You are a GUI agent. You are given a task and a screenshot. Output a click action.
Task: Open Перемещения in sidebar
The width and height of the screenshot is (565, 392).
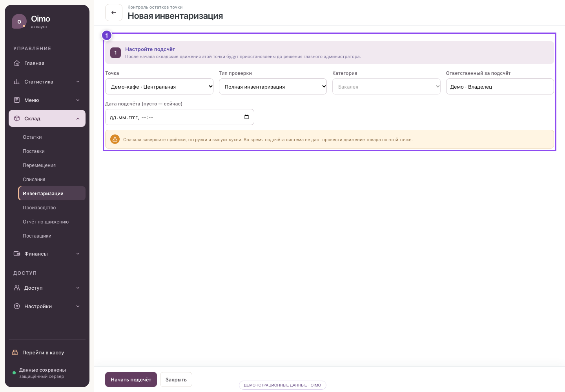52,165
